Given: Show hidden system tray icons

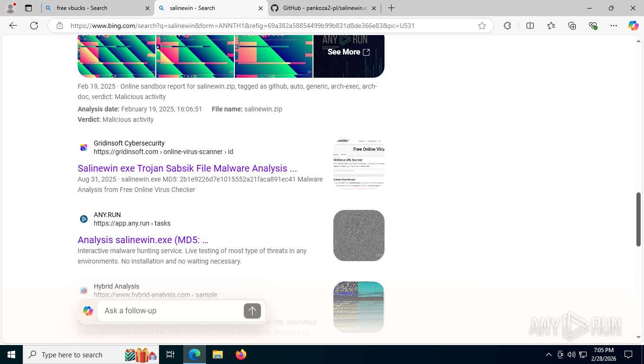Looking at the screenshot, I should (x=548, y=355).
